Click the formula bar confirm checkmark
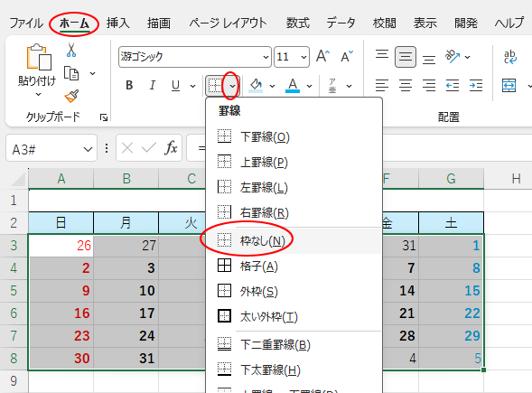 pos(149,148)
